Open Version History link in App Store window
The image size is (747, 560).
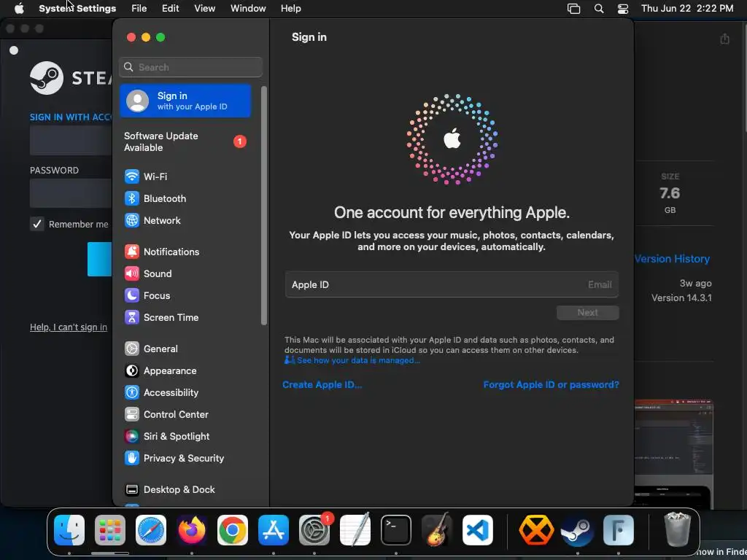[672, 259]
